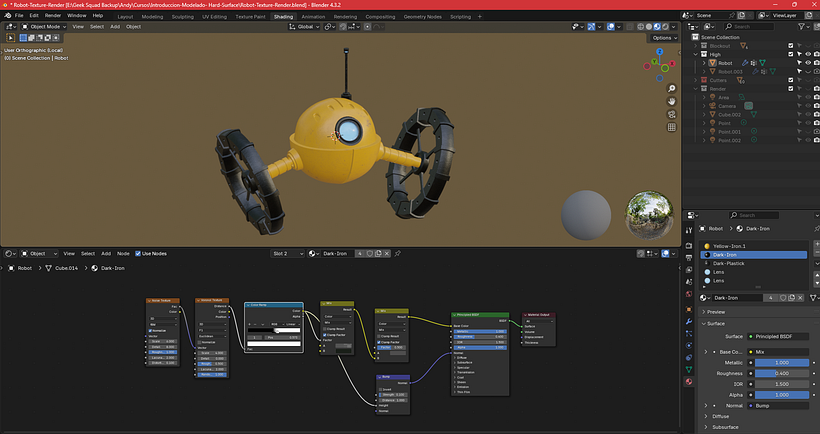This screenshot has width=820, height=434.
Task: Switch to the Layout workspace tab
Action: [125, 17]
